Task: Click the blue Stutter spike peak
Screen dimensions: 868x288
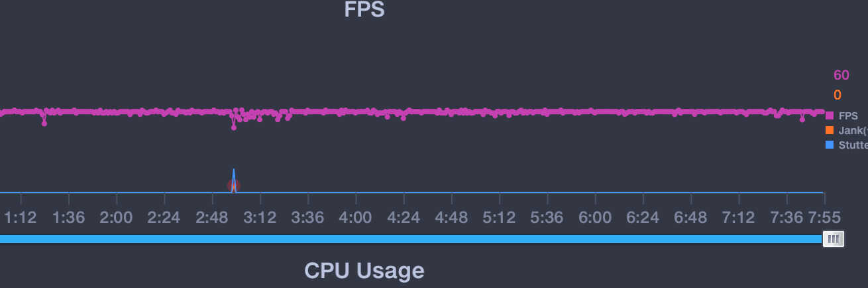Action: click(x=233, y=170)
